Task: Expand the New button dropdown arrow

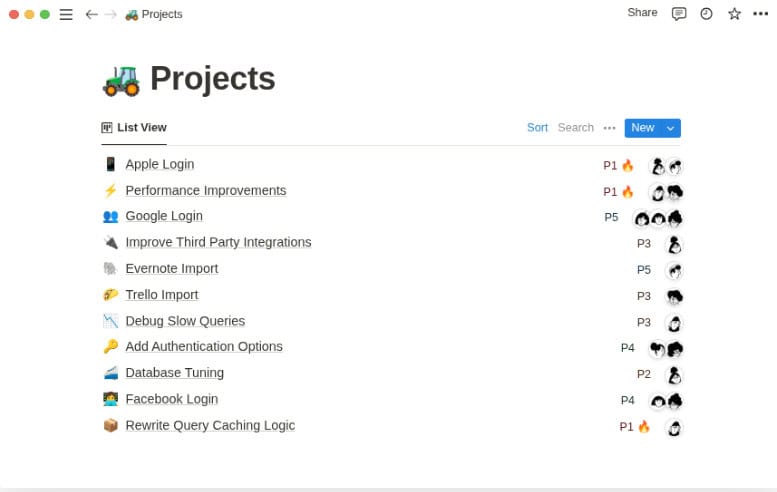Action: [670, 128]
